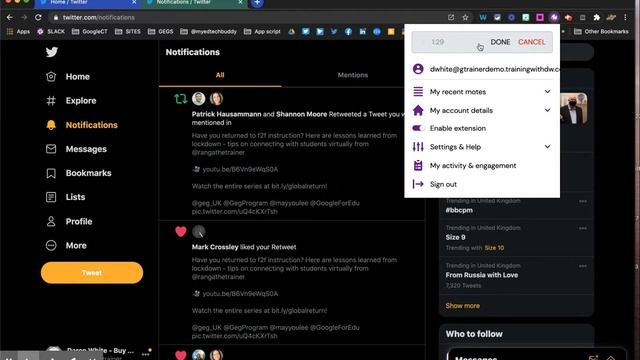Click CANCEL in the extension popup

pyautogui.click(x=531, y=42)
